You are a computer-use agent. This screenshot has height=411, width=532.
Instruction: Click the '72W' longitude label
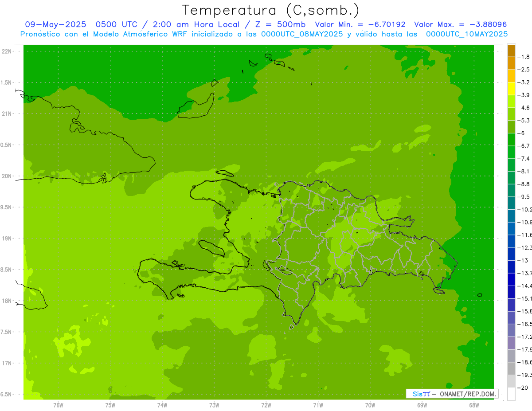click(x=266, y=405)
